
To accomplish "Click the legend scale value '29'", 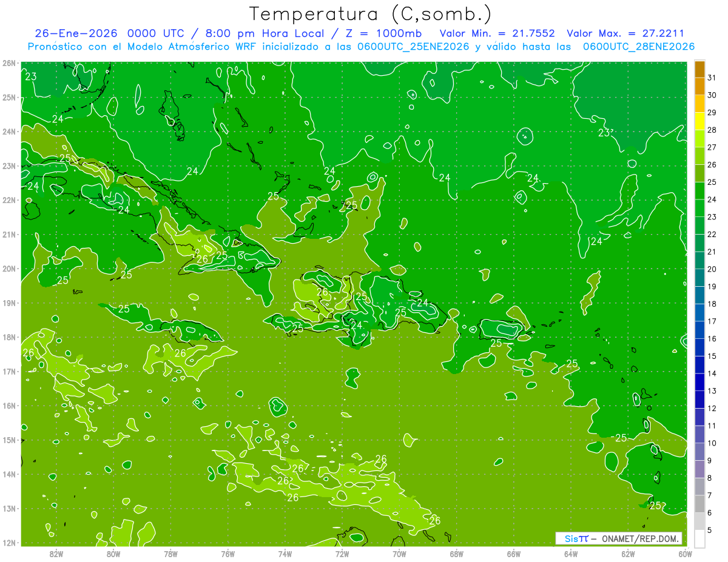I will [x=712, y=112].
